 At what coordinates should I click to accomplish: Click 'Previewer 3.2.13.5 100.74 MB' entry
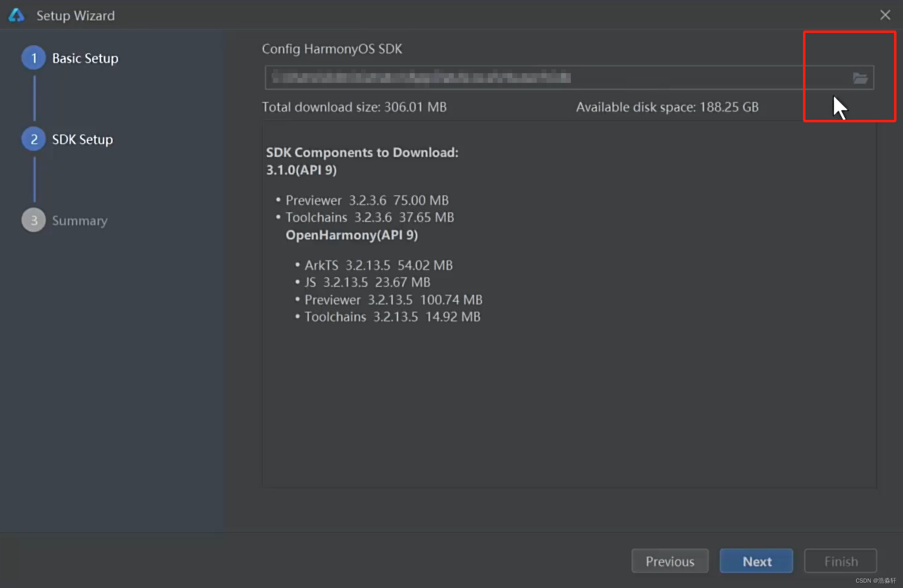(394, 300)
